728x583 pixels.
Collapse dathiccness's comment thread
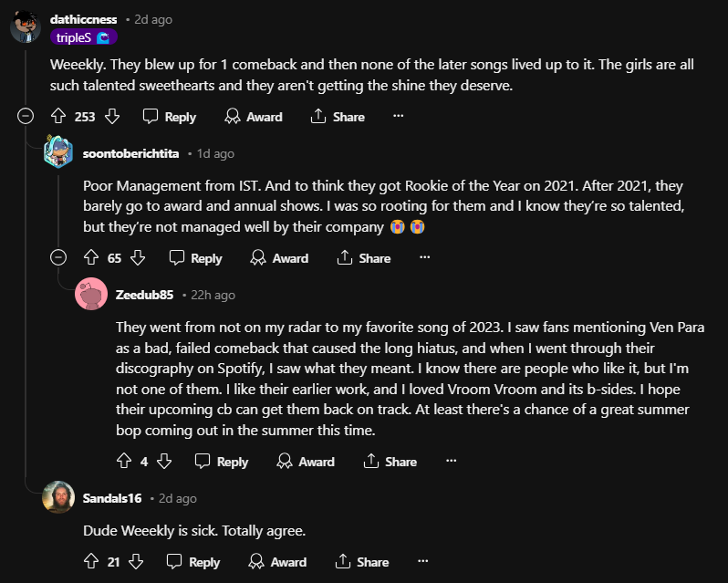tap(26, 116)
